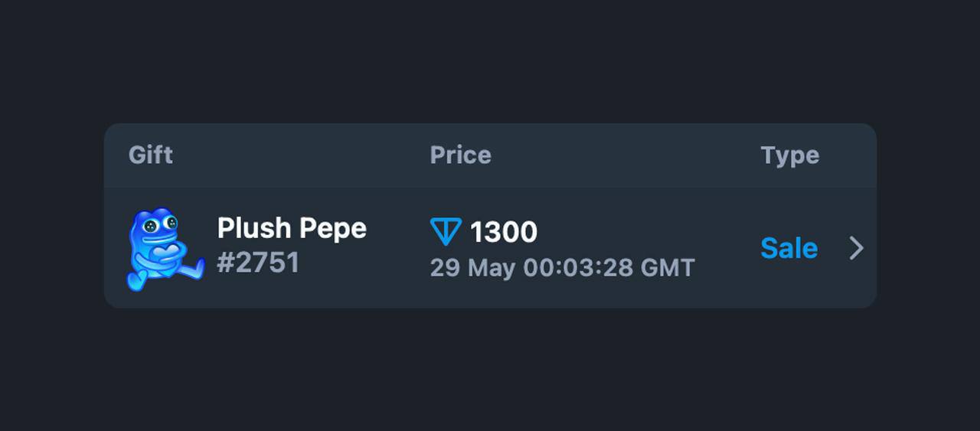Click the date 29 May under the price
This screenshot has height=431, width=980.
[x=472, y=269]
